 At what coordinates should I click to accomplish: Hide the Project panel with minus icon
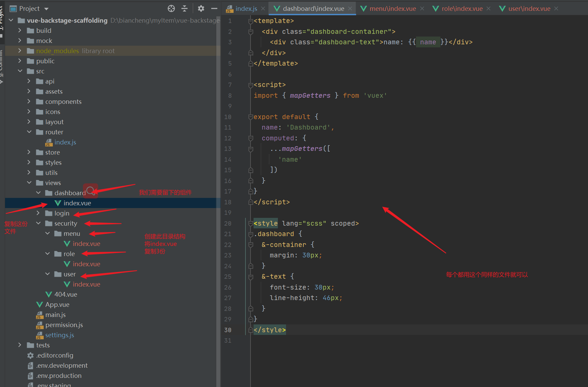point(214,8)
